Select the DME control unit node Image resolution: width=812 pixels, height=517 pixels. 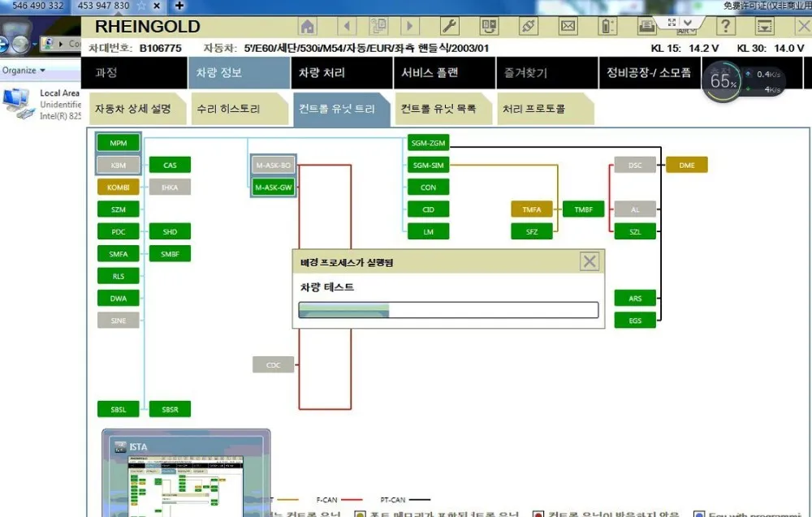coord(687,164)
